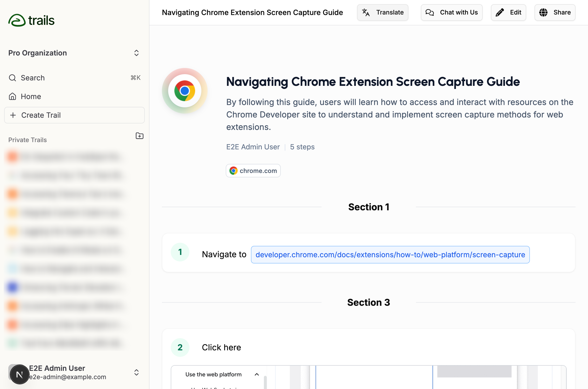Click the Click here step text
Viewport: 588px width, 389px height.
221,348
